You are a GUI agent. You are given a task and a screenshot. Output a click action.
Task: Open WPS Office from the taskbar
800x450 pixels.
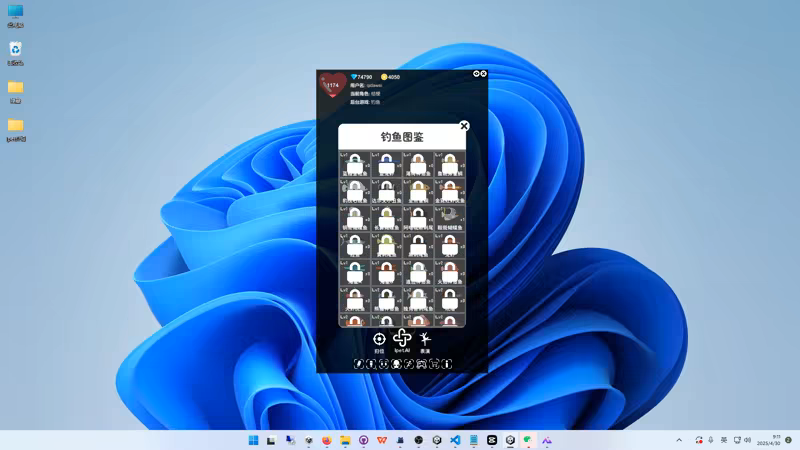pyautogui.click(x=382, y=440)
